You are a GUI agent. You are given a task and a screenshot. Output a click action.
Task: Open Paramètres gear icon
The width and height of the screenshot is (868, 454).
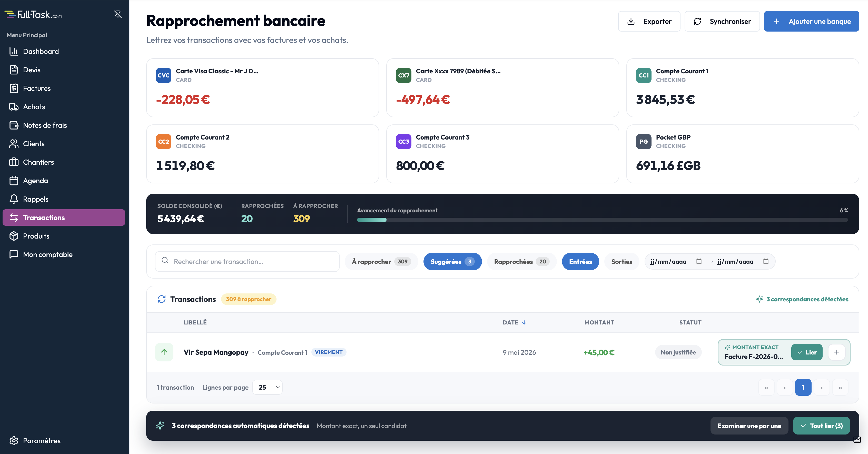click(14, 440)
